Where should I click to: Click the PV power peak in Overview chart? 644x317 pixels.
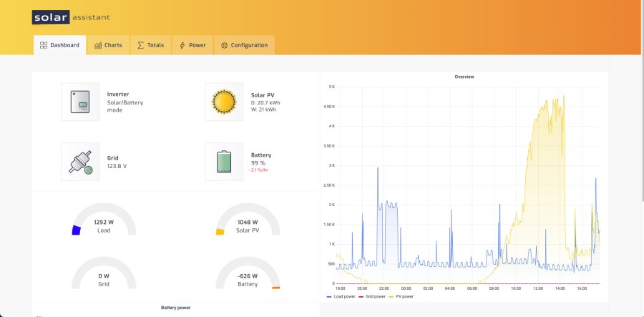point(564,97)
